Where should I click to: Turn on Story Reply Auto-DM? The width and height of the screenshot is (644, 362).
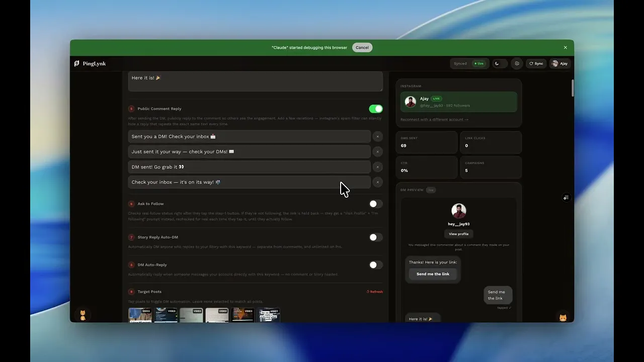[x=376, y=237]
